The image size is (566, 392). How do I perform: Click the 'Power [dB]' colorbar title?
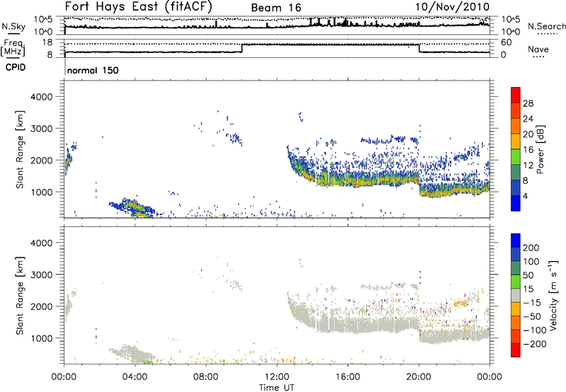541,149
